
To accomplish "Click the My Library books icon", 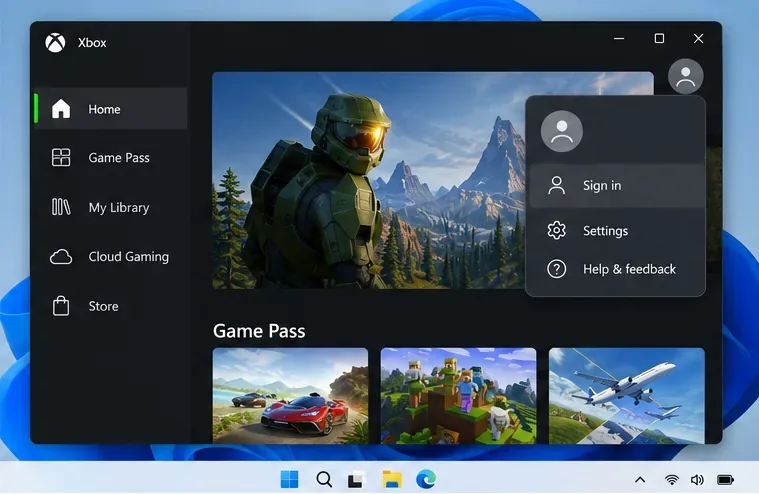I will [61, 207].
